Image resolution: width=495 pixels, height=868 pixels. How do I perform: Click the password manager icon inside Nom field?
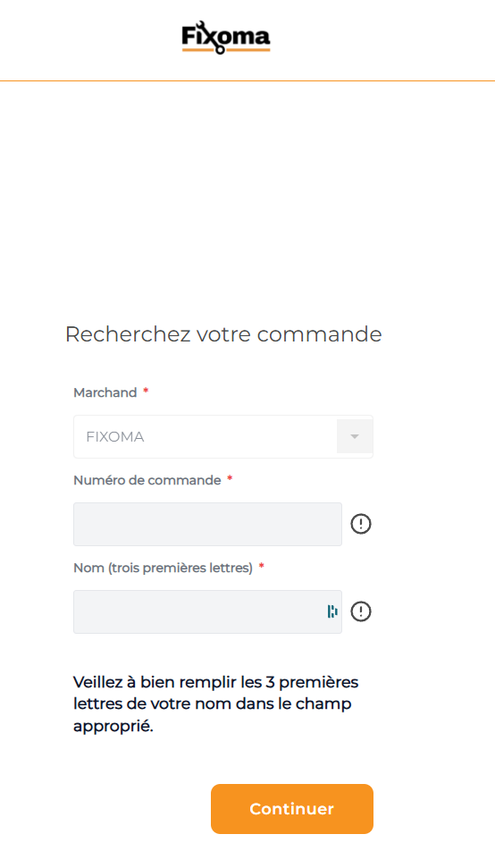pyautogui.click(x=332, y=611)
